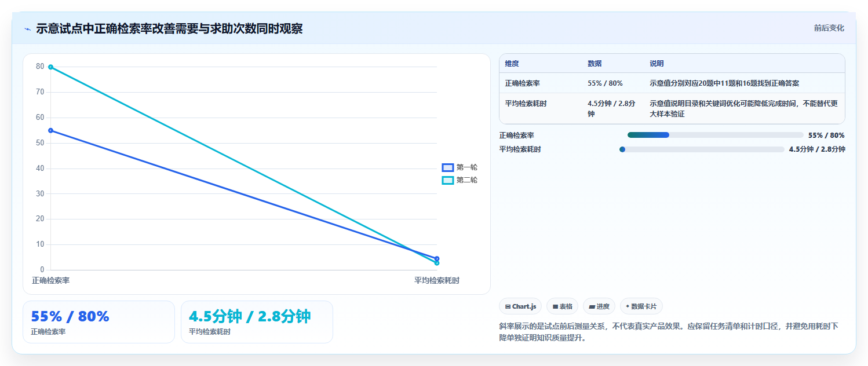Click the 第一轮 data point at 55
Screen dimensions: 868x366
50,130
